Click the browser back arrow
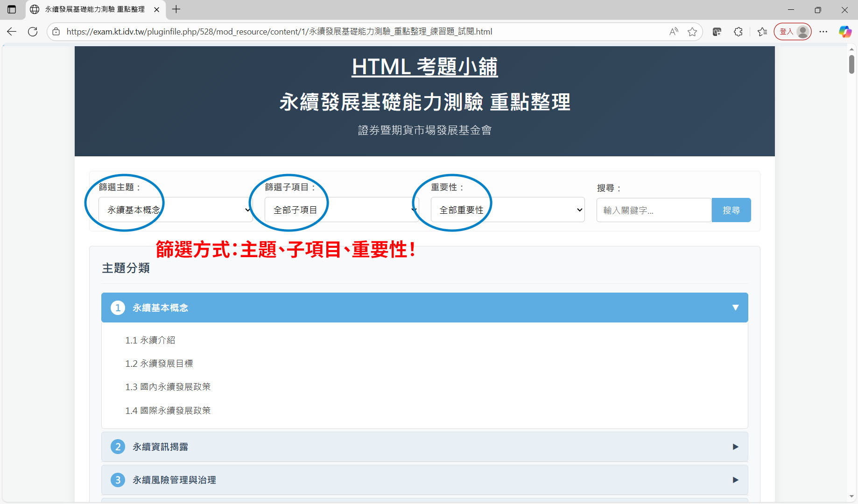858x504 pixels. click(11, 31)
